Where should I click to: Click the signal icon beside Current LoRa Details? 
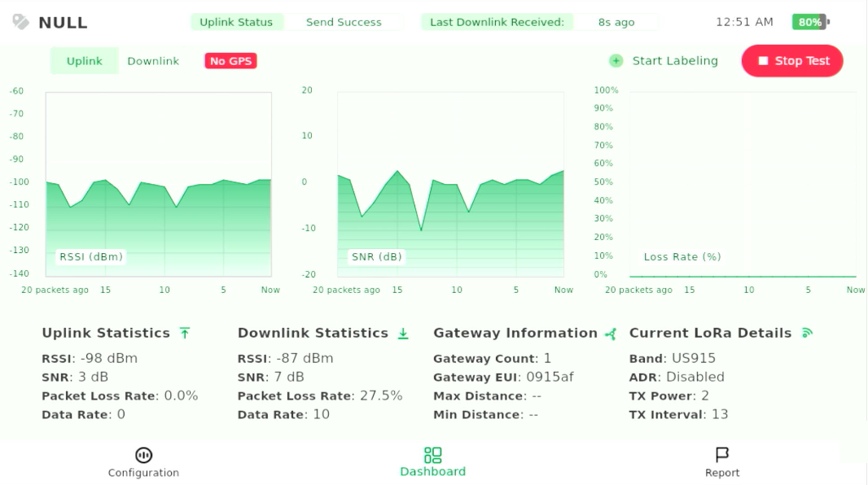click(807, 333)
